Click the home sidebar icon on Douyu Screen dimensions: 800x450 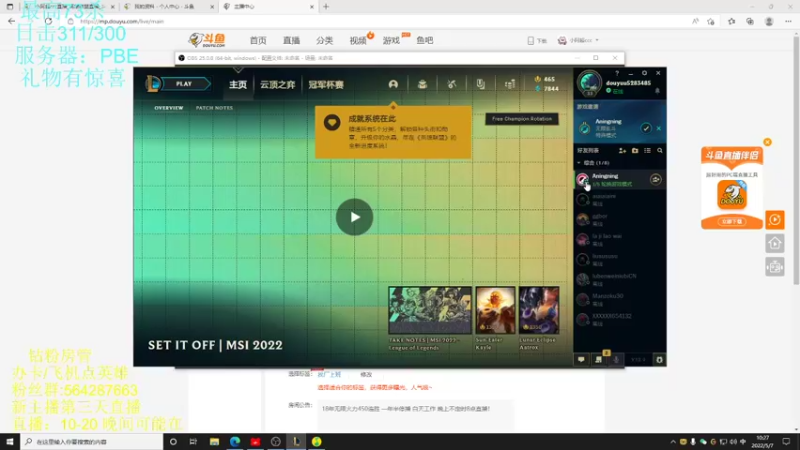pos(774,243)
